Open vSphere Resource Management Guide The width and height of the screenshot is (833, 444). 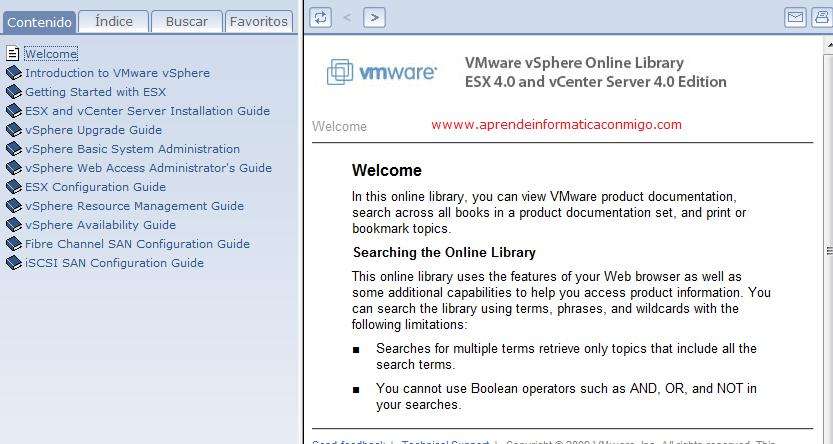click(134, 206)
